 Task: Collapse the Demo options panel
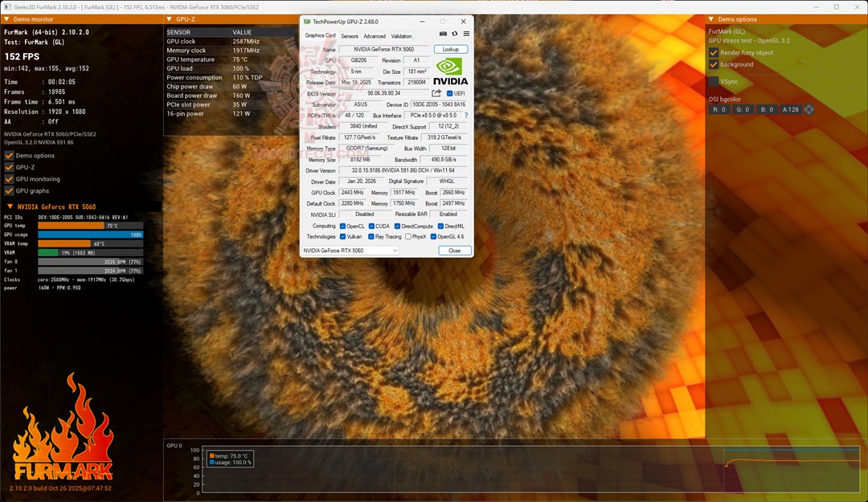[711, 19]
